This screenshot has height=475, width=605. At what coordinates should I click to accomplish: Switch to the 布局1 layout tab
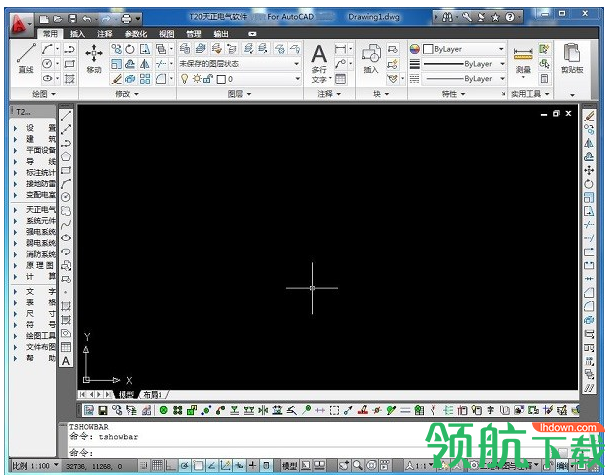click(153, 394)
